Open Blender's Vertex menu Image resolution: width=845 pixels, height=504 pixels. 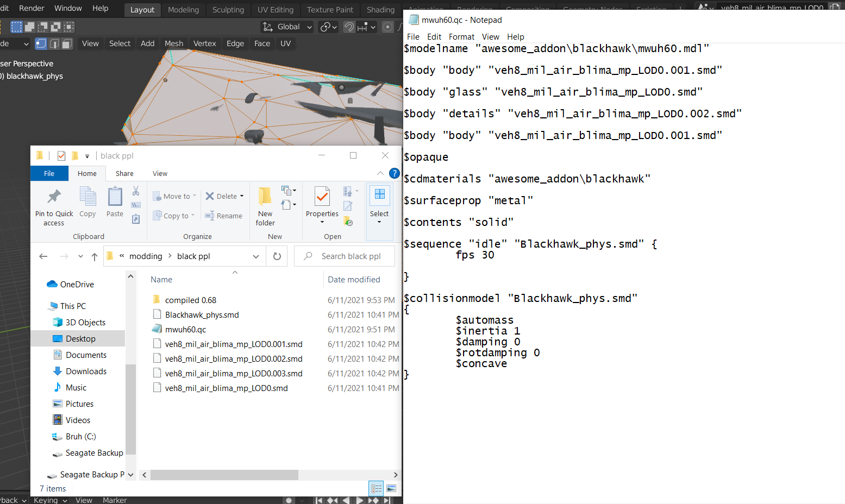pos(205,43)
